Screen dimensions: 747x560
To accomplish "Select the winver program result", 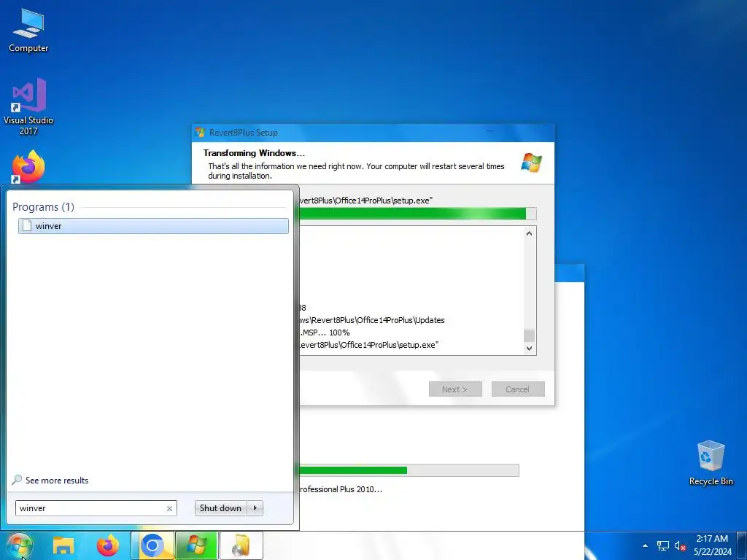I will 153,226.
